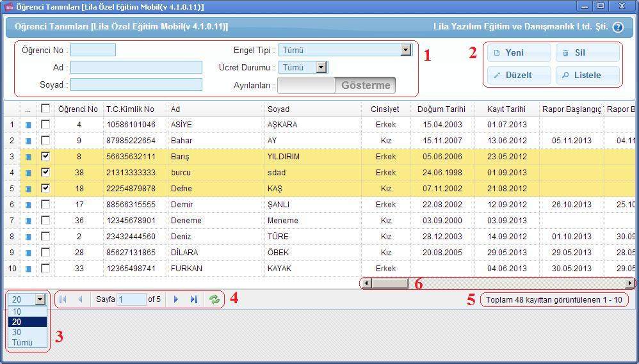Click the row detail icon for Deneme

click(x=28, y=221)
